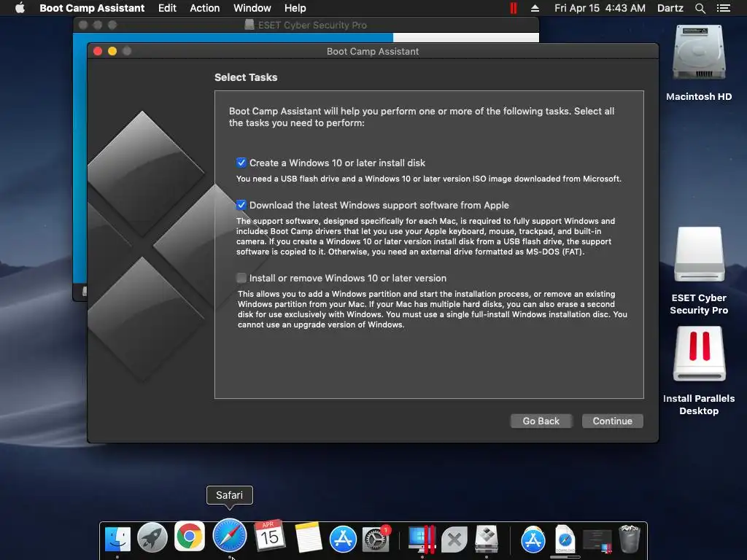The width and height of the screenshot is (747, 560).
Task: Click the Boot Camp Assistant window title
Action: [373, 52]
